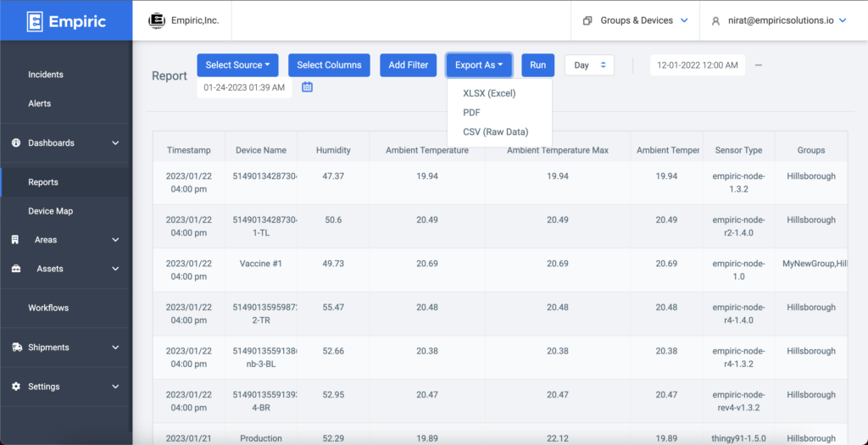Go to Incidents in the sidebar
The height and width of the screenshot is (445, 868).
tap(46, 75)
